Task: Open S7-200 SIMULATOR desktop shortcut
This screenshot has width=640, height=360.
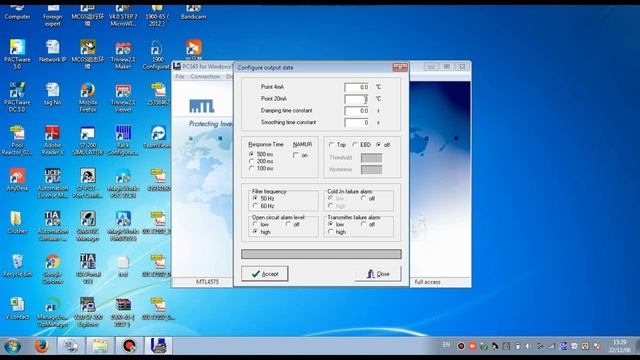Action: 88,140
